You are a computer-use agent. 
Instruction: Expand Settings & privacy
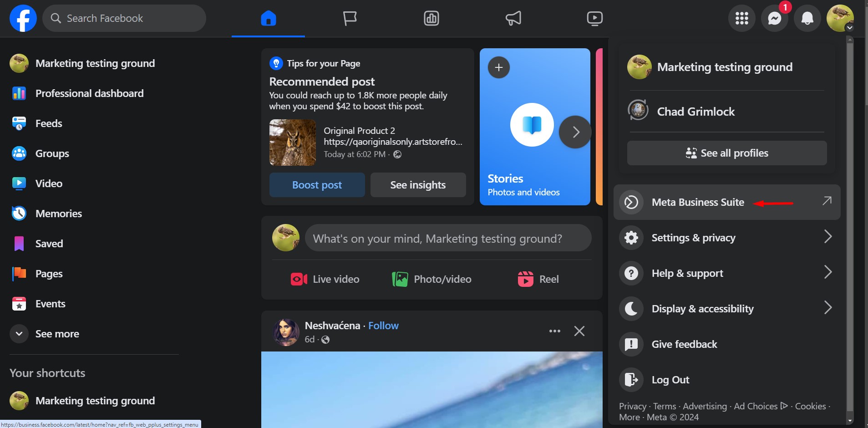pos(727,238)
